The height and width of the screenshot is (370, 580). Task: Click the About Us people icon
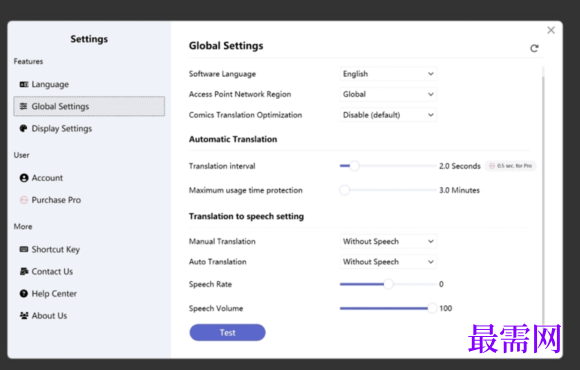(x=24, y=316)
